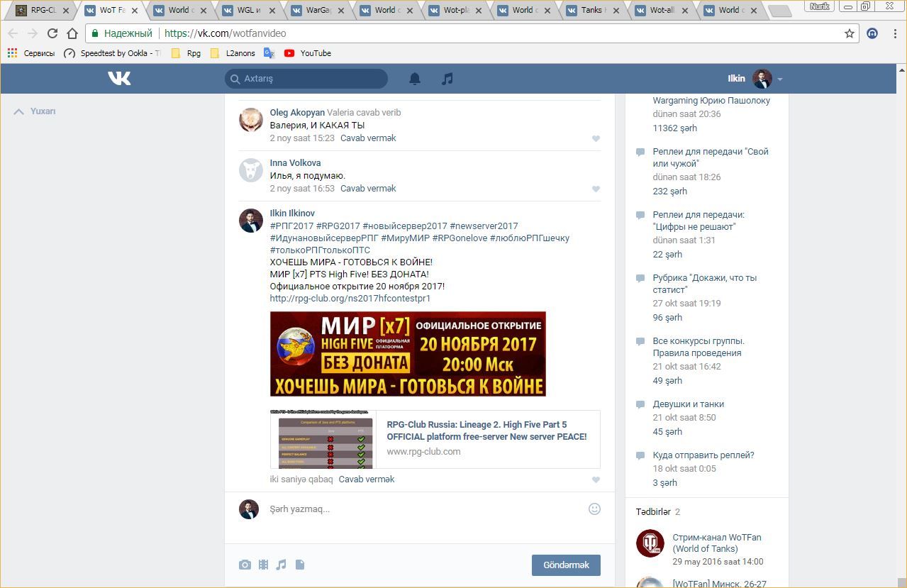
Task: Open the rpg-club.org contest link
Action: [x=350, y=299]
